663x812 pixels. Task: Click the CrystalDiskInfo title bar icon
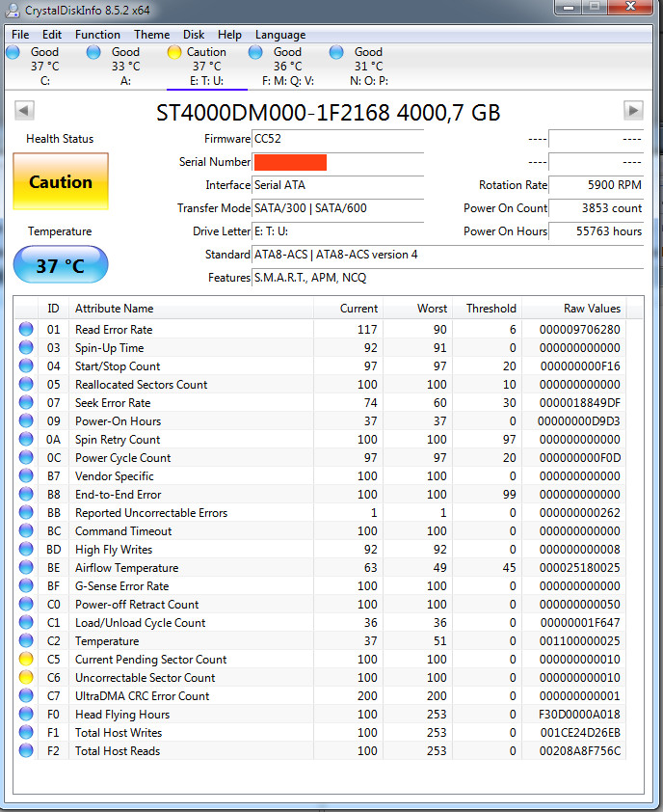(x=12, y=10)
